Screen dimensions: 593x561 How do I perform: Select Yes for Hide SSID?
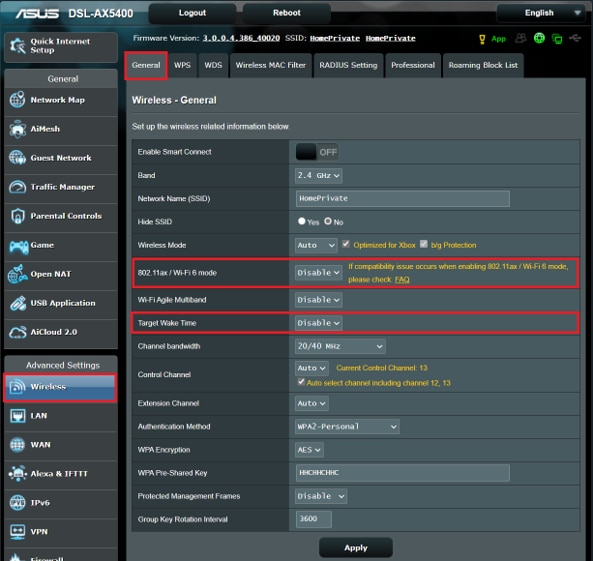tap(301, 221)
